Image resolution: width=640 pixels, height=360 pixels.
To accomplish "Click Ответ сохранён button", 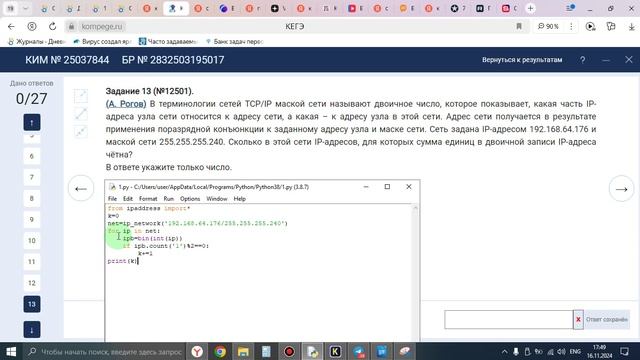I will [x=607, y=320].
